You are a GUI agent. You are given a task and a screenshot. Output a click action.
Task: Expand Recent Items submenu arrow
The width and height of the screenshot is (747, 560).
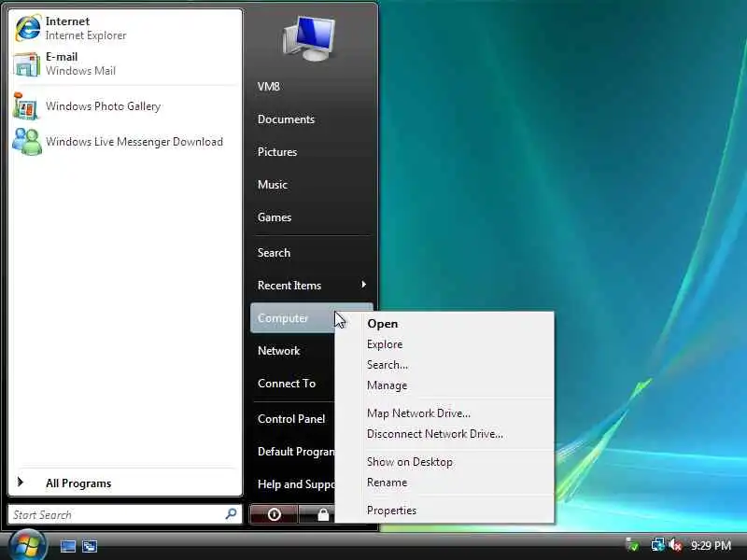364,285
